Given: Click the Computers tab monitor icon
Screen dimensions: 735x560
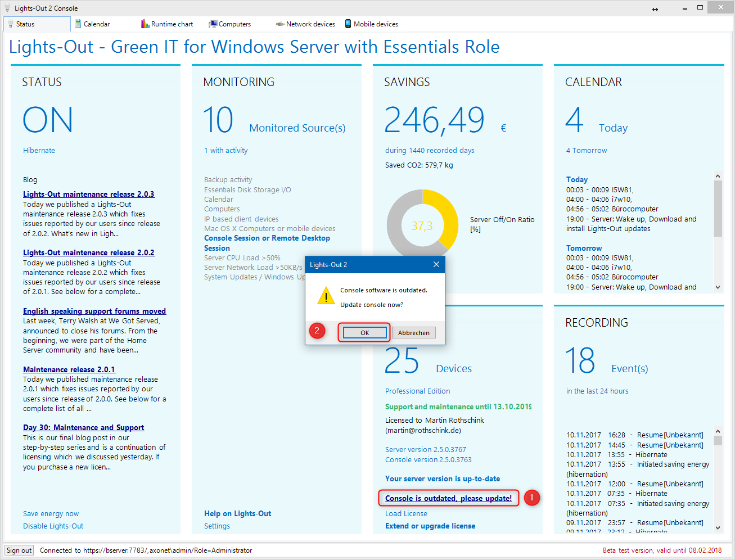Looking at the screenshot, I should click(213, 24).
